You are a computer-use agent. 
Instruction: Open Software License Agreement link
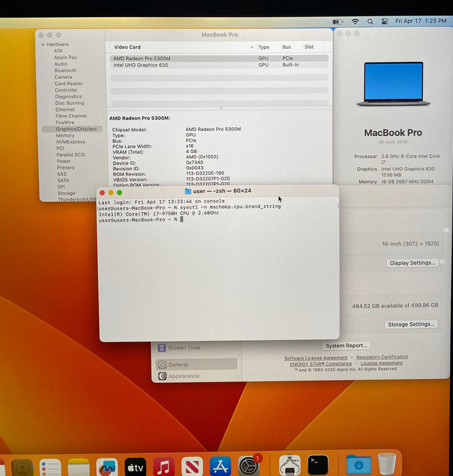pos(316,358)
